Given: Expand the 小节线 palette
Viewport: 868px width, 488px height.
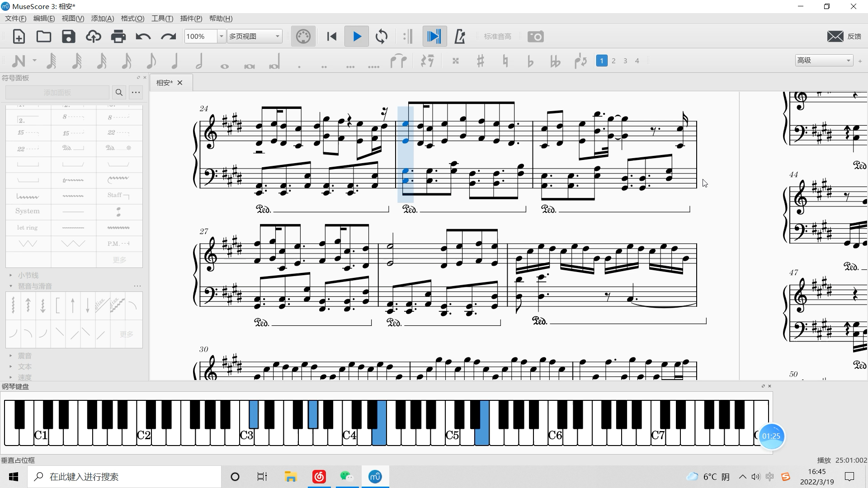Looking at the screenshot, I should (11, 275).
